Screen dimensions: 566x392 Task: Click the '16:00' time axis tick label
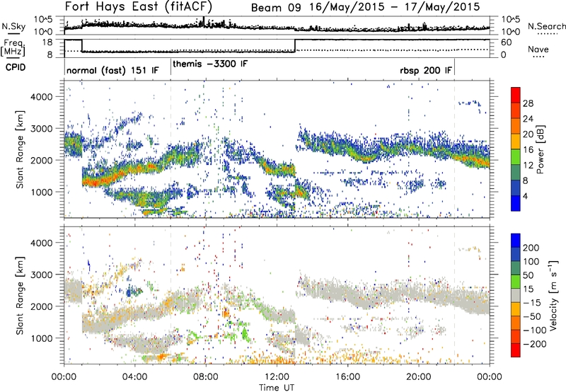347,376
